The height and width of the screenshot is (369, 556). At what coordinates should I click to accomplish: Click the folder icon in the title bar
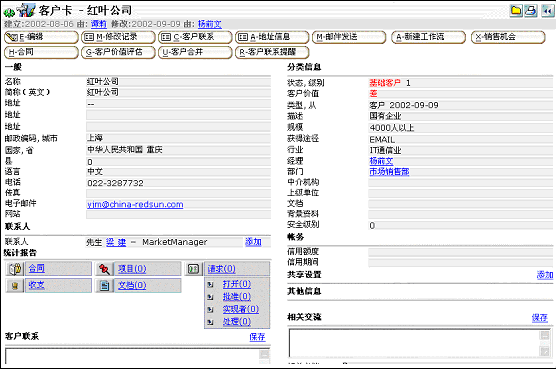[516, 10]
